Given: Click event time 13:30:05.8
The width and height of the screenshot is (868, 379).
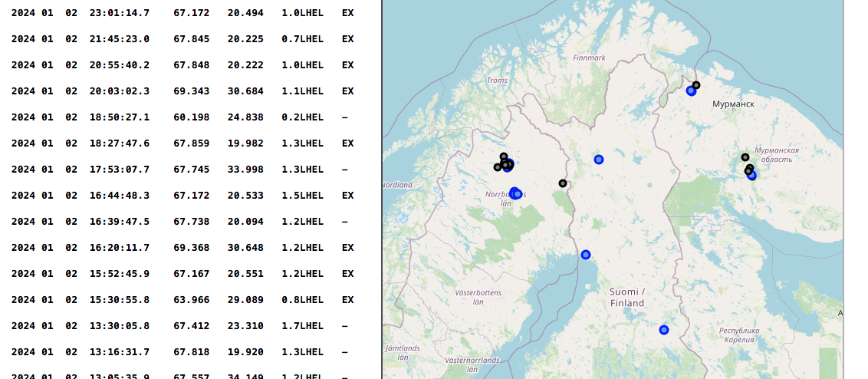Looking at the screenshot, I should 119,326.
